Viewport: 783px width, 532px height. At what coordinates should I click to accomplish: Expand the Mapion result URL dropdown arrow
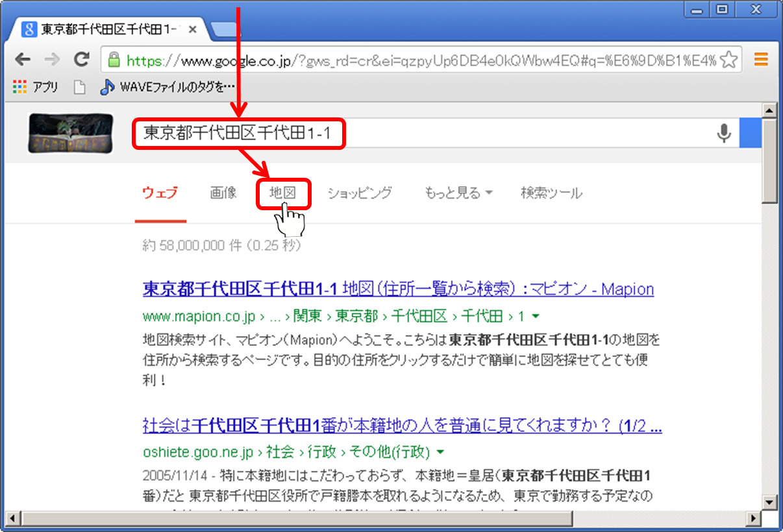point(536,317)
